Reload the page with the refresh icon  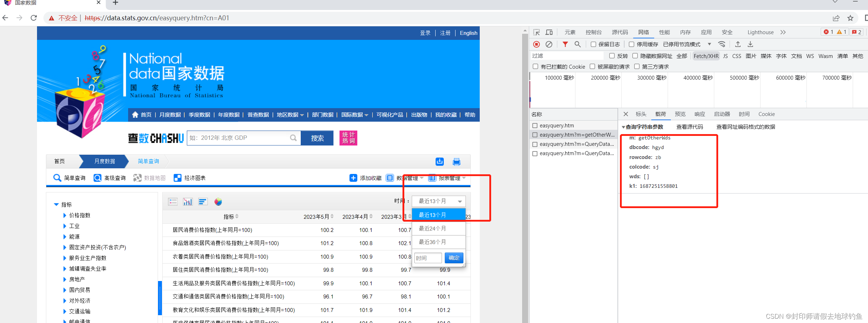34,18
